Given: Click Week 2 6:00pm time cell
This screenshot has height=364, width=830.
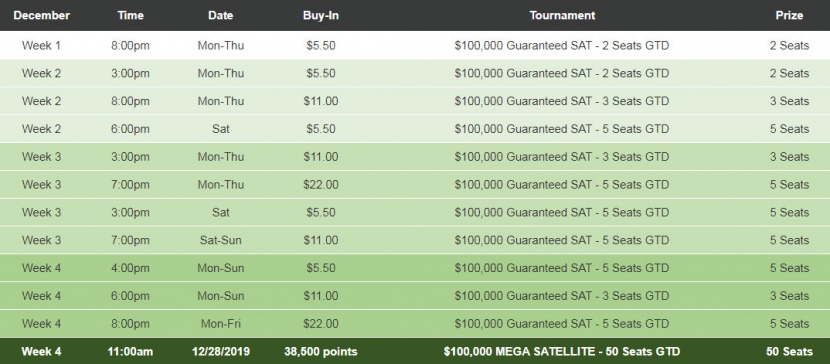Looking at the screenshot, I should 130,129.
